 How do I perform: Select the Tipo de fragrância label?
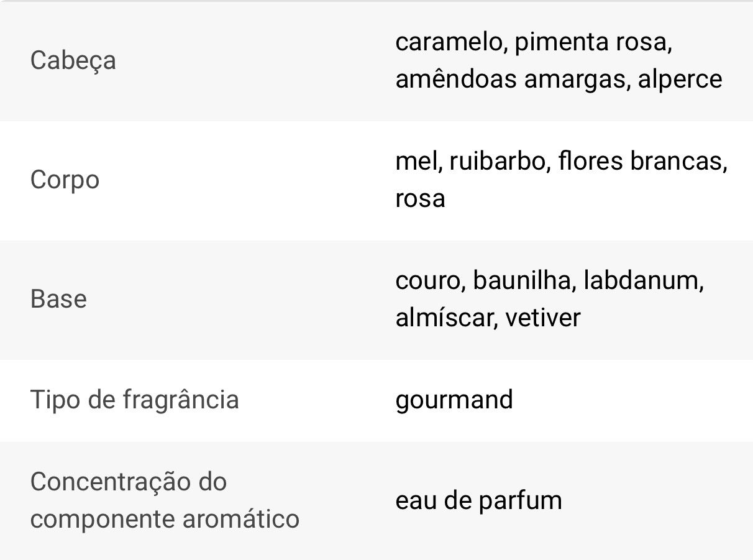click(134, 400)
